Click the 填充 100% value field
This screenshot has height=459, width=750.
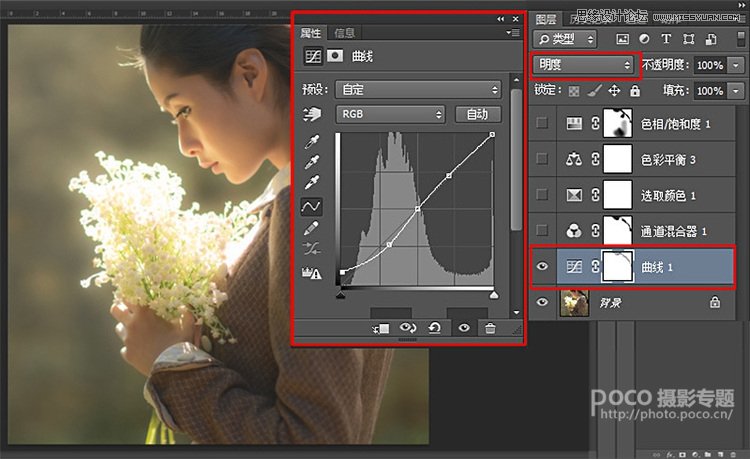pyautogui.click(x=710, y=90)
